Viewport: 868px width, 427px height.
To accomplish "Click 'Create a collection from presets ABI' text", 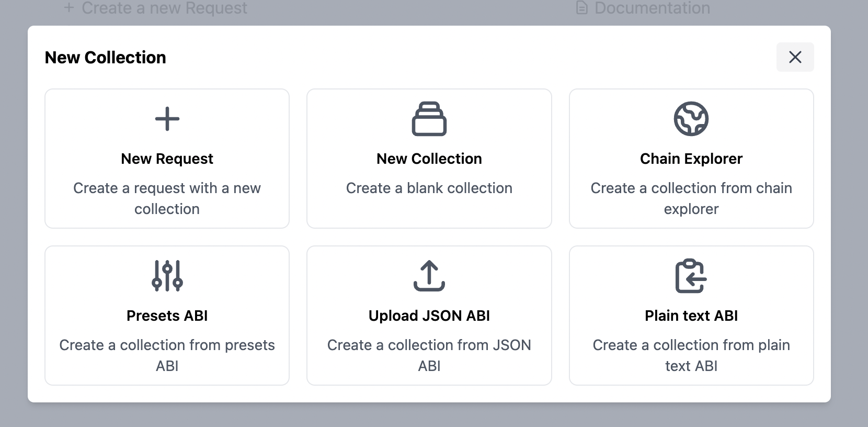I will pyautogui.click(x=167, y=355).
